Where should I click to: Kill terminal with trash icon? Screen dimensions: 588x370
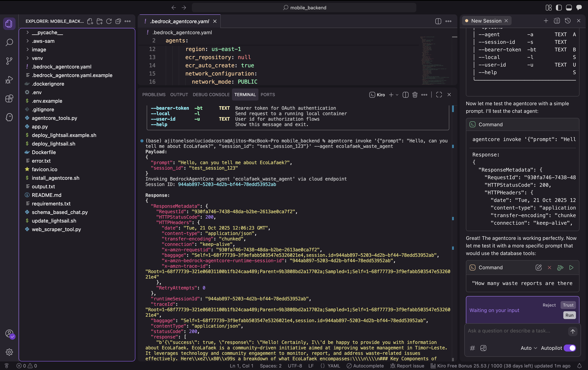(415, 95)
